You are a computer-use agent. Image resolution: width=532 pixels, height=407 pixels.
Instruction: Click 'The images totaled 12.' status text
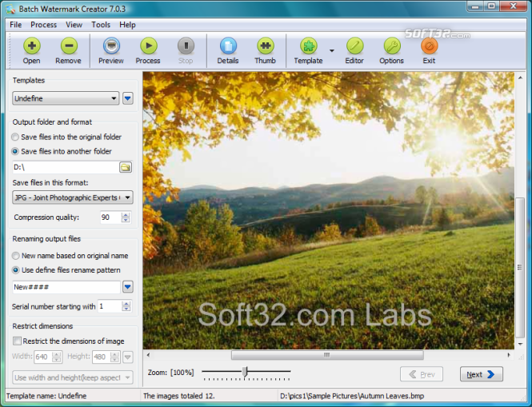point(179,396)
